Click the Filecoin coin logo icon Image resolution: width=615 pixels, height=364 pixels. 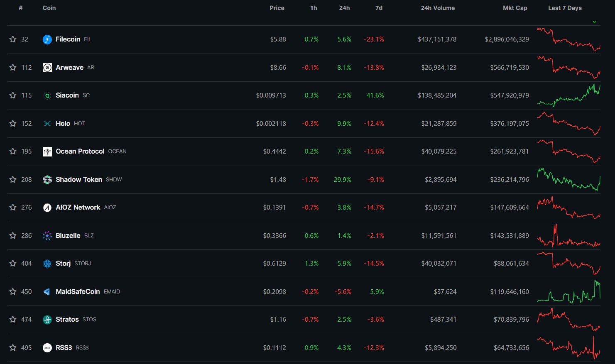pyautogui.click(x=47, y=39)
